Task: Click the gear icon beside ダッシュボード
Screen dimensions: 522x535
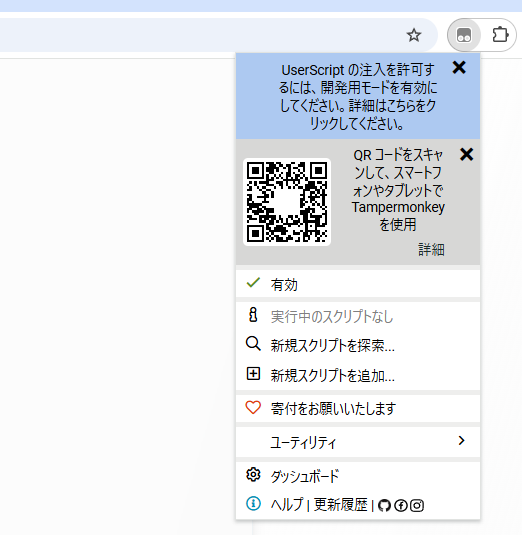Action: click(x=253, y=475)
